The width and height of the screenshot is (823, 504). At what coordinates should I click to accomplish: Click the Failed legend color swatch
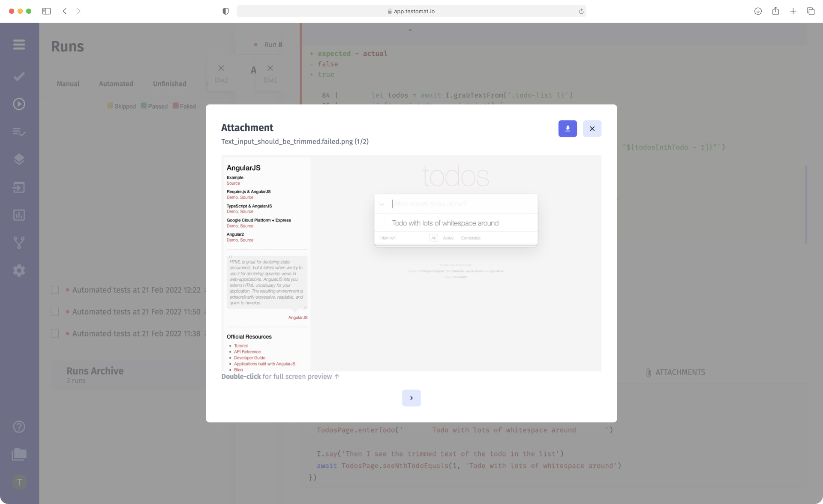tap(176, 106)
